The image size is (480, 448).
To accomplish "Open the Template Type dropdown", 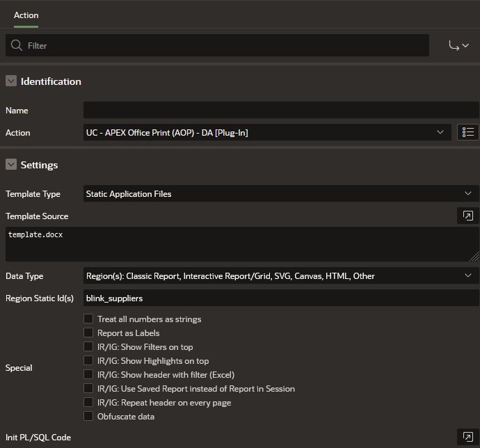I will (280, 194).
